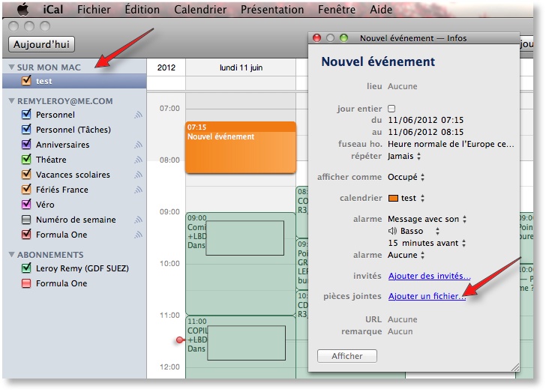Screen dimensions: 546x392
Task: Click the URL Aucune field
Action: [x=402, y=319]
